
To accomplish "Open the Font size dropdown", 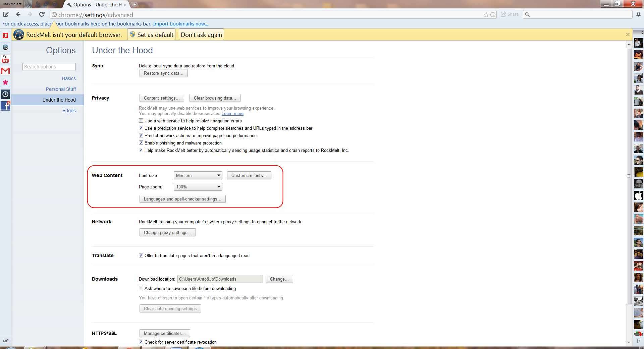I will coord(198,175).
